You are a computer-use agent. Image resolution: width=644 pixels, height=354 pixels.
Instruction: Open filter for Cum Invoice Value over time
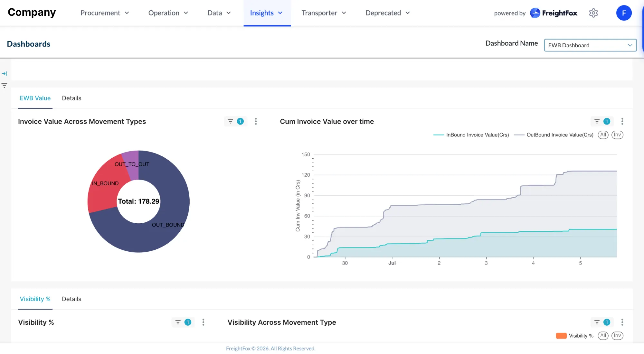coord(602,121)
